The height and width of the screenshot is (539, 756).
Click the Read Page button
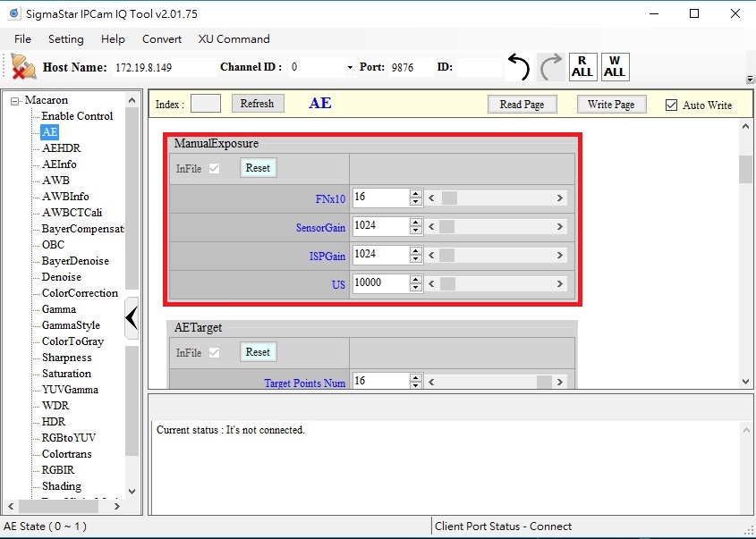522,105
